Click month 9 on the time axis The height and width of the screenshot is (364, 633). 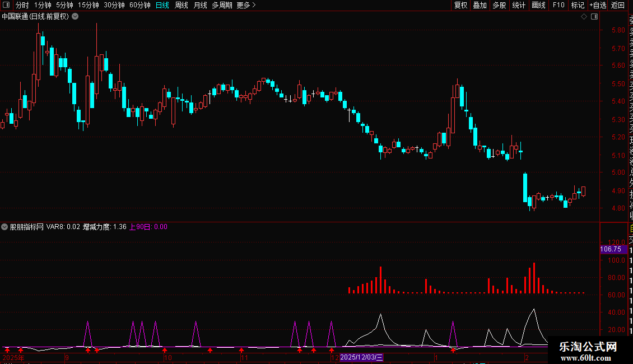click(67, 357)
